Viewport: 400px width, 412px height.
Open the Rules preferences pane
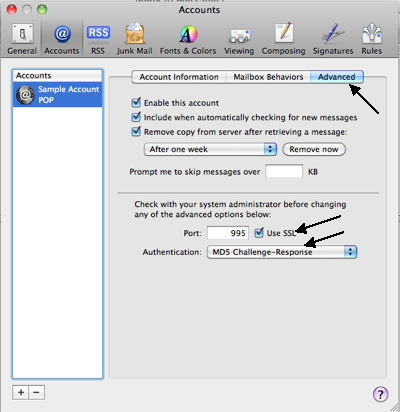372,39
